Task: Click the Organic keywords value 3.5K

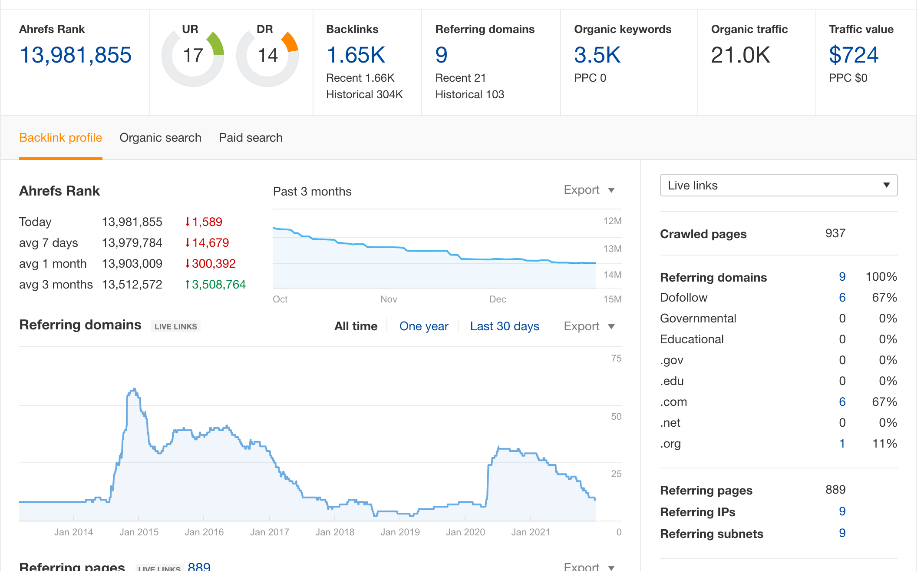Action: point(597,55)
